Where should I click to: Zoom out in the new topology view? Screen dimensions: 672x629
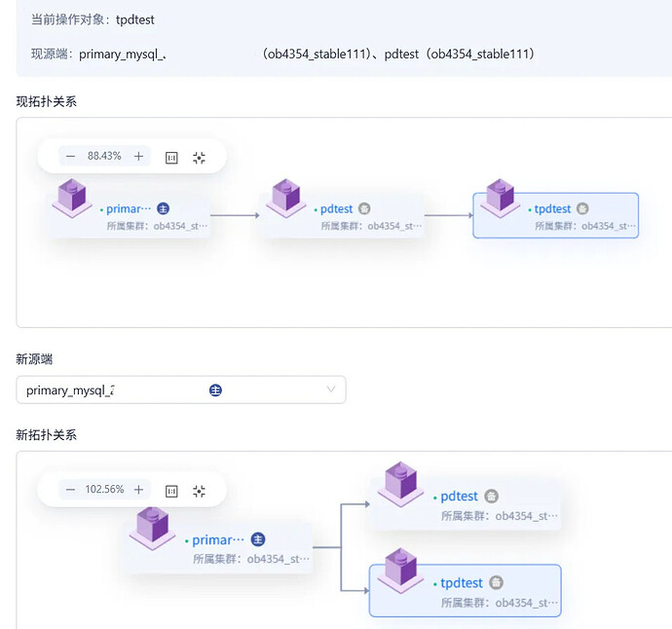pyautogui.click(x=70, y=490)
